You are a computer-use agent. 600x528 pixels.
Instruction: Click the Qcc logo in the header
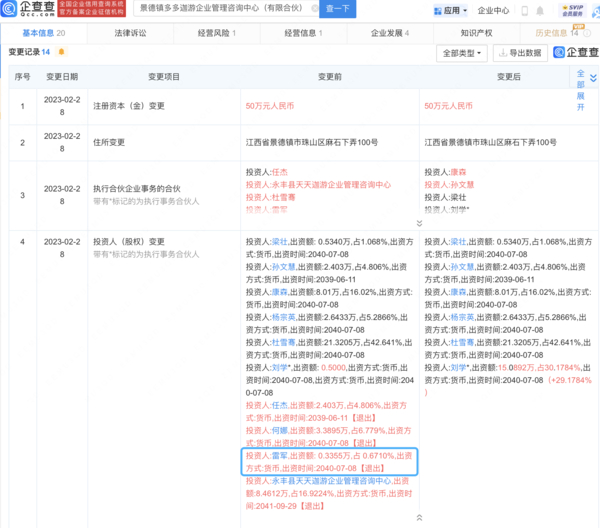pyautogui.click(x=28, y=8)
